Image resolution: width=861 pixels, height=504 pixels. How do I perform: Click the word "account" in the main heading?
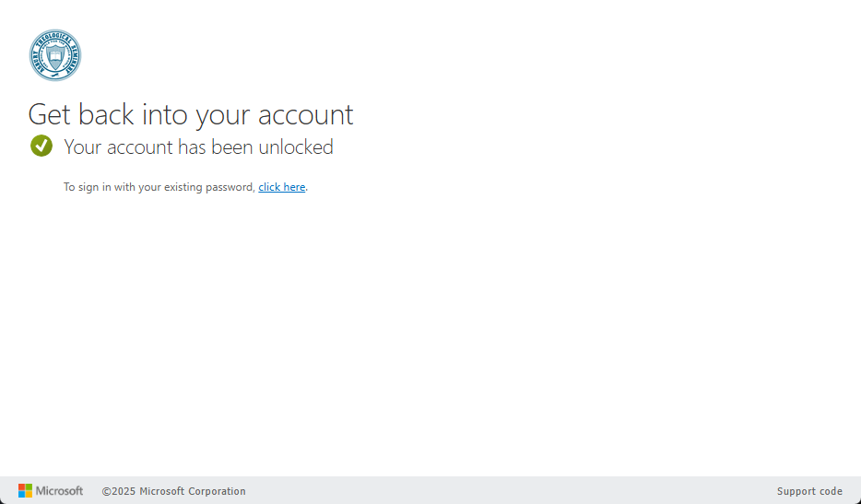pyautogui.click(x=305, y=114)
